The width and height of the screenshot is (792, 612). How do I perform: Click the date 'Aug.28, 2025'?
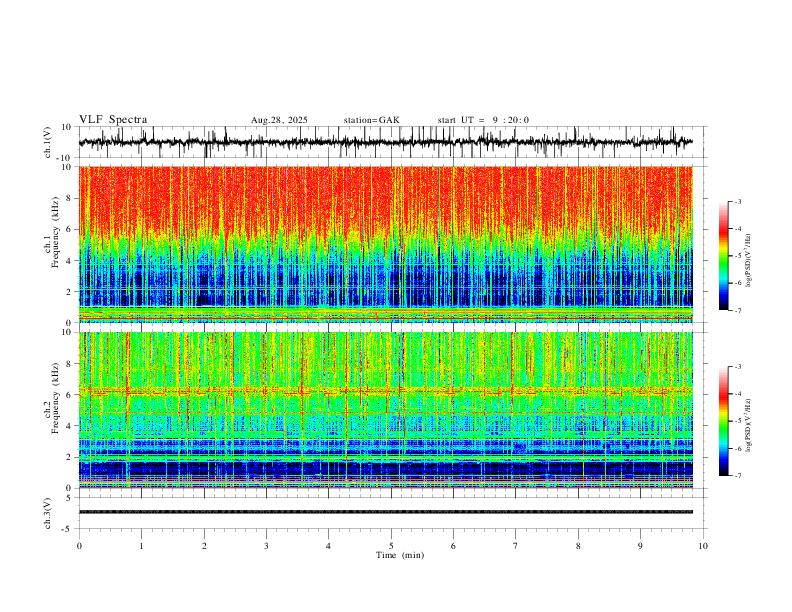point(279,120)
